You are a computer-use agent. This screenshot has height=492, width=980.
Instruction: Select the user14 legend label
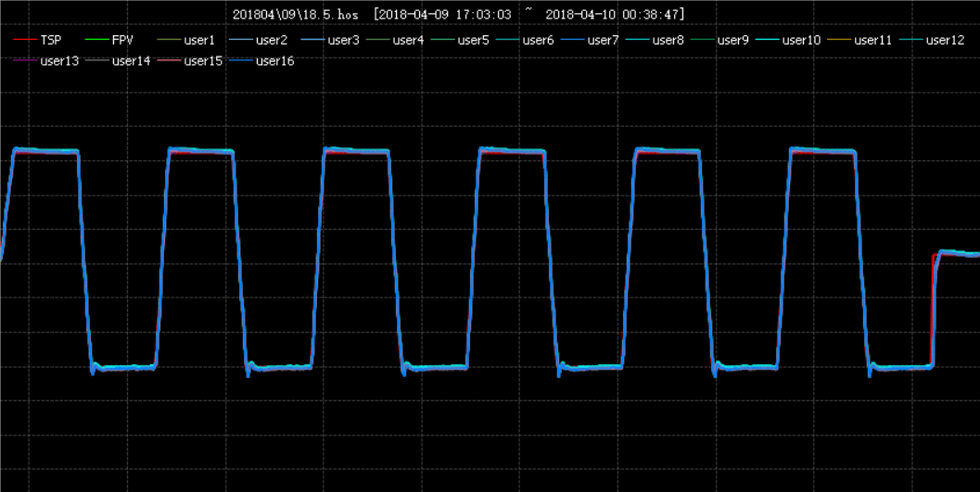pos(132,61)
